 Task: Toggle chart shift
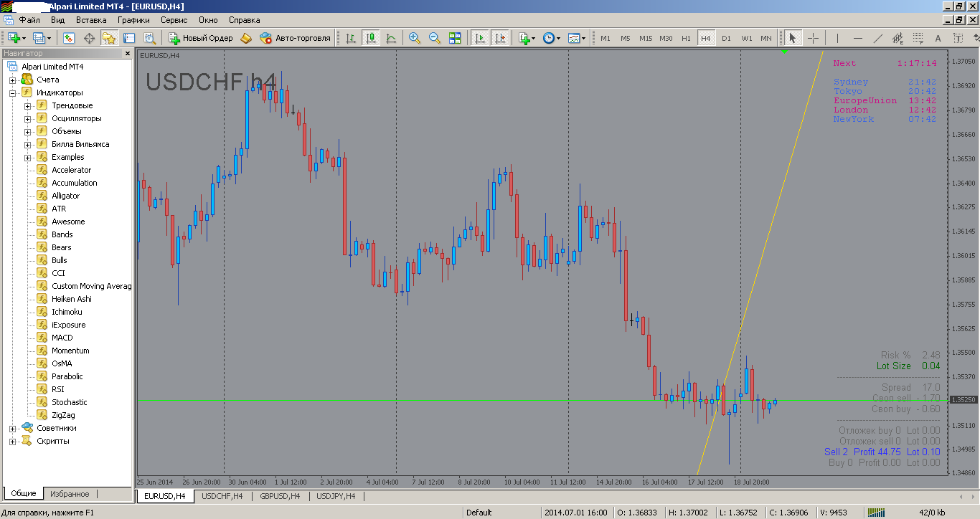tap(500, 38)
